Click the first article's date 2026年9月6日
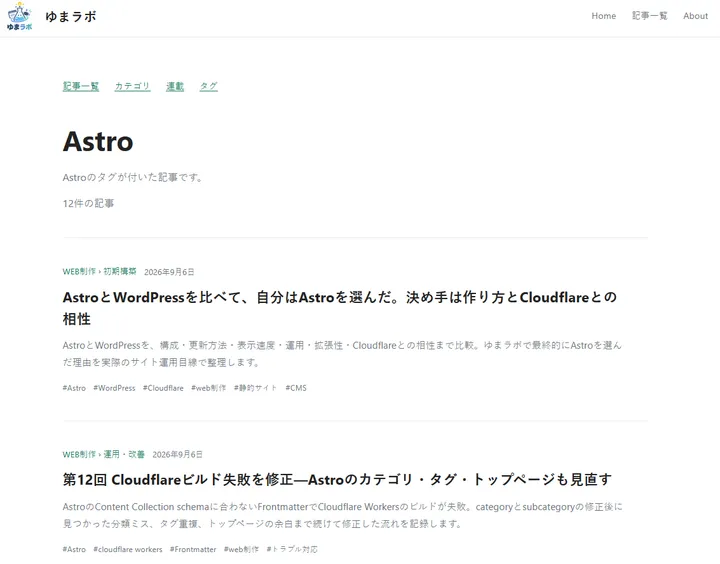Image resolution: width=720 pixels, height=564 pixels. 169,272
